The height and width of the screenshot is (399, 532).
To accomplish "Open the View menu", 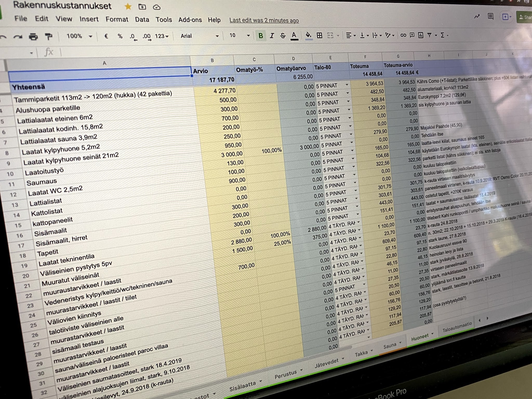I will (x=64, y=19).
